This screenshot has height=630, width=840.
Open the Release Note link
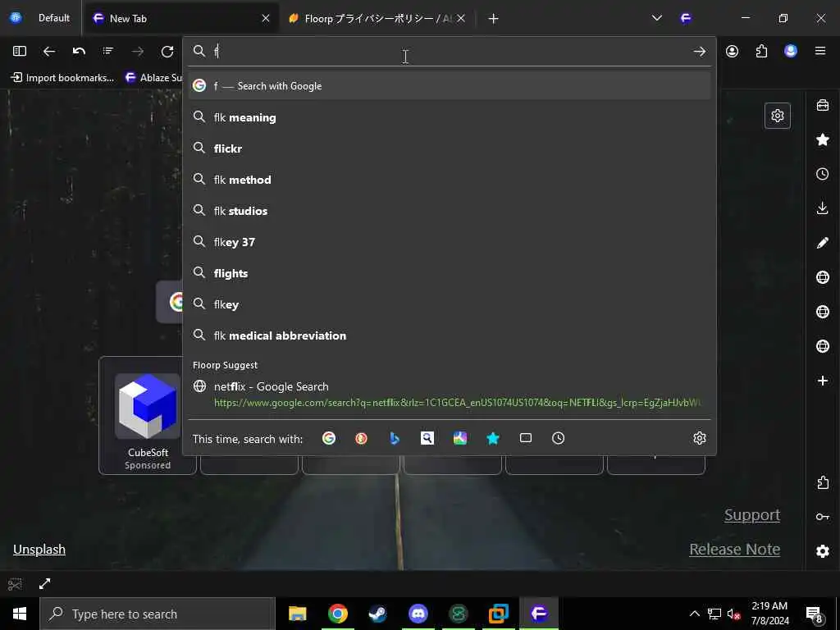[x=734, y=549]
